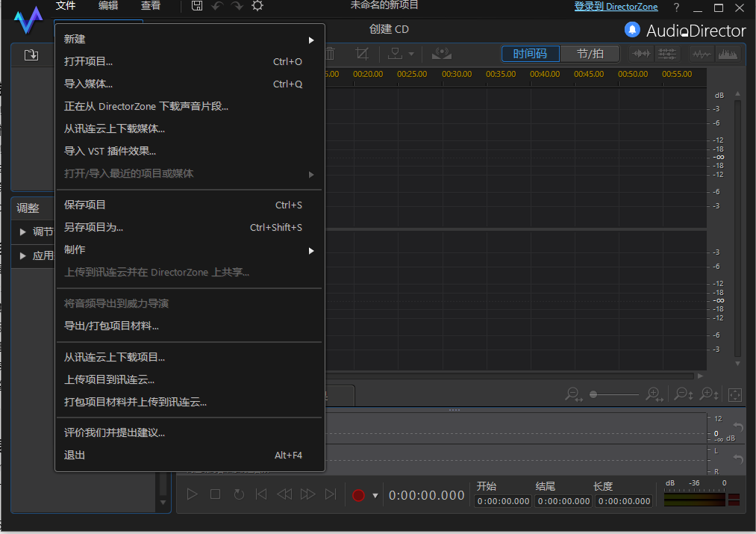The height and width of the screenshot is (534, 756).
Task: Click the vertical scrollbar down arrow
Action: [x=737, y=364]
